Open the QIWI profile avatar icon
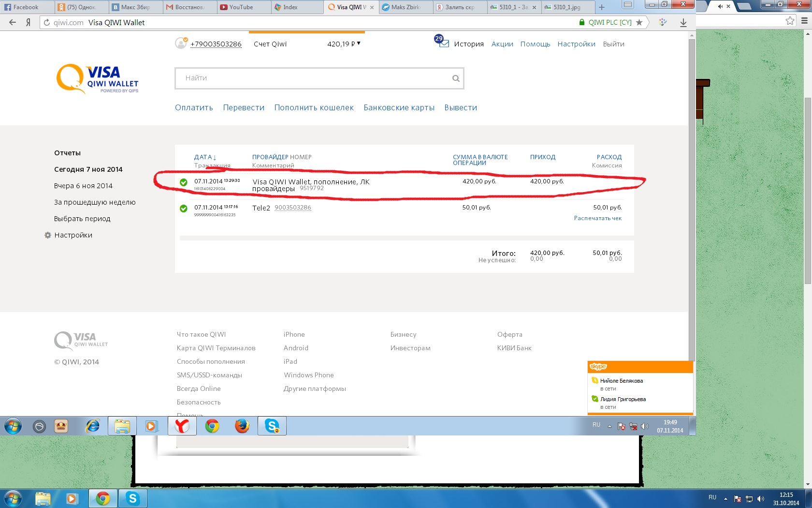Image resolution: width=812 pixels, height=508 pixels. pos(181,43)
